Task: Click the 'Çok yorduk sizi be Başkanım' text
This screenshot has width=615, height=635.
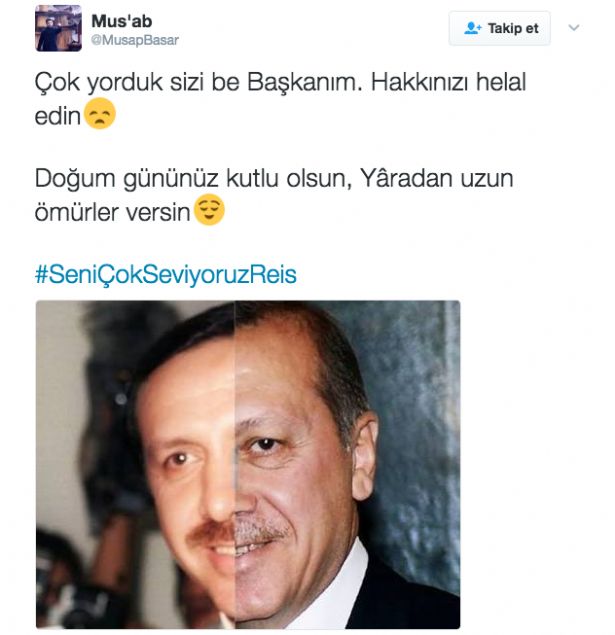Action: tap(198, 82)
